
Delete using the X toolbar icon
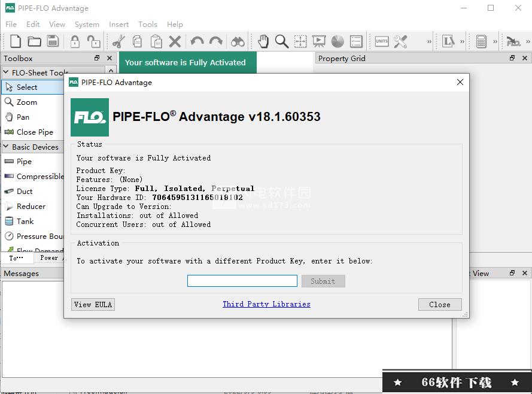click(175, 41)
